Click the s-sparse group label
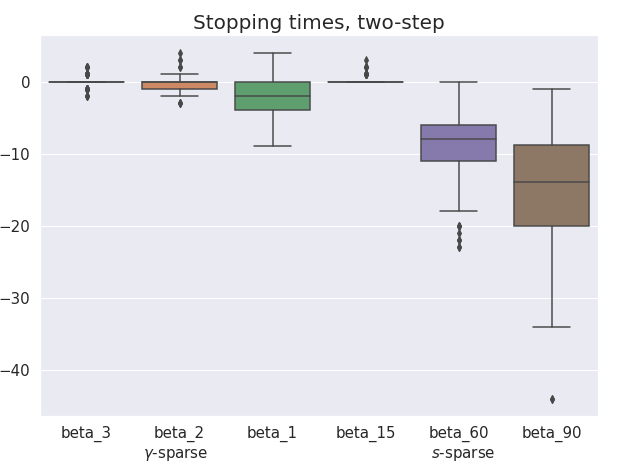 click(x=462, y=453)
